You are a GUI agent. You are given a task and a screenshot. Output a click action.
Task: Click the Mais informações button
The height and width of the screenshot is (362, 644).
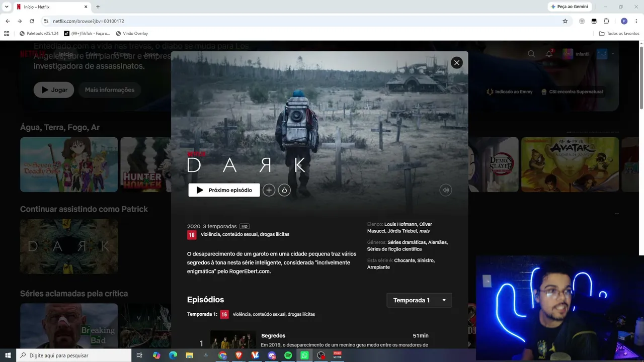[110, 90]
